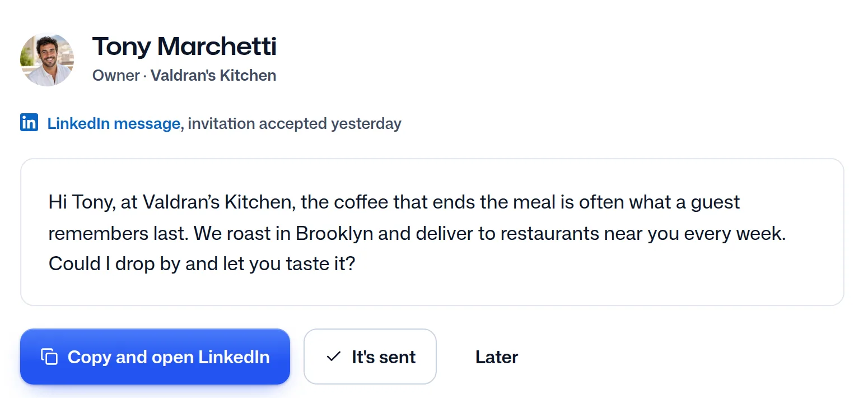The width and height of the screenshot is (868, 398).
Task: Select the Tony Marchetti name heading
Action: point(184,46)
